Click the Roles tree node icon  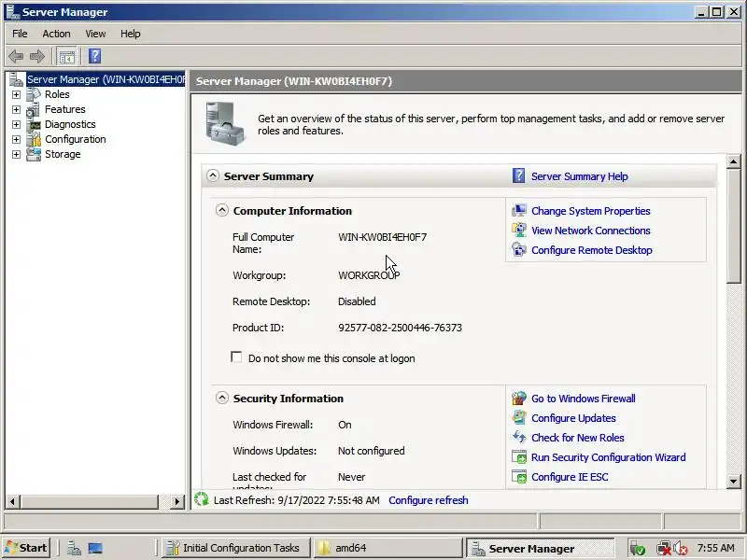[34, 94]
